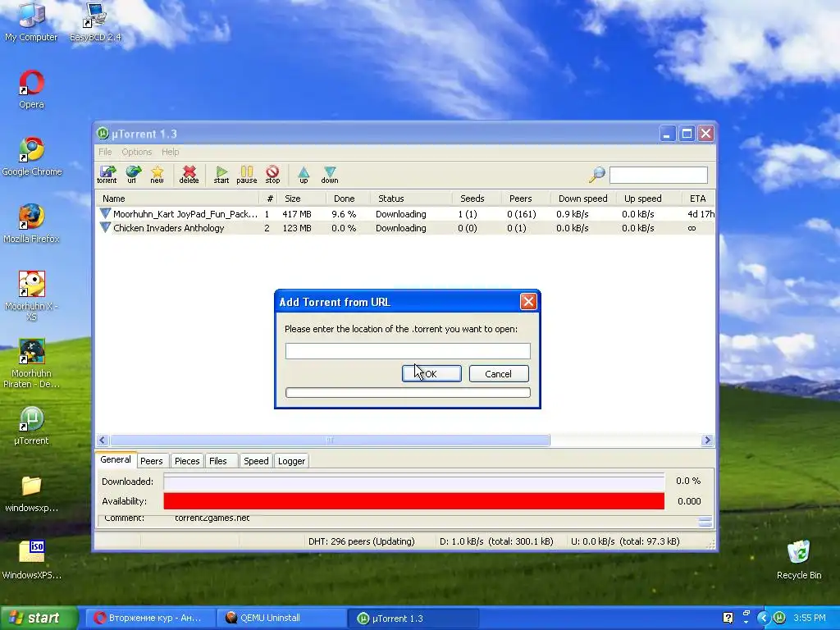Sort by Status column header
This screenshot has height=630, width=840.
point(411,199)
